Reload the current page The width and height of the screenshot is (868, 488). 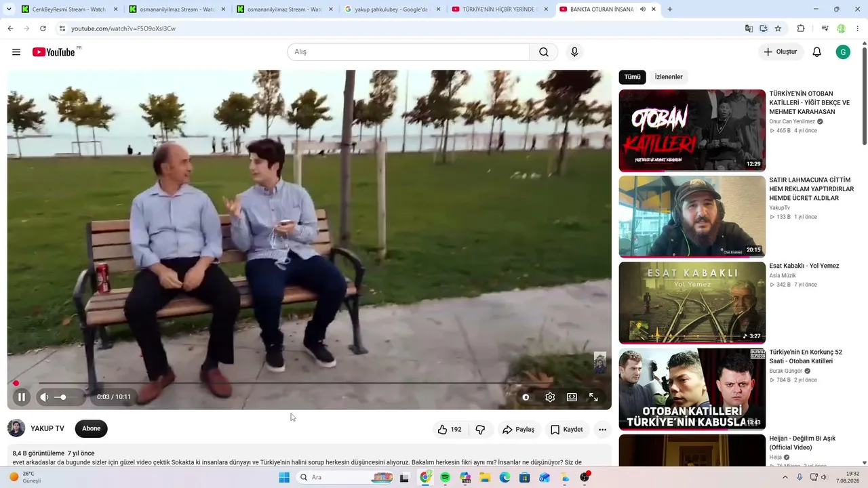click(x=43, y=28)
